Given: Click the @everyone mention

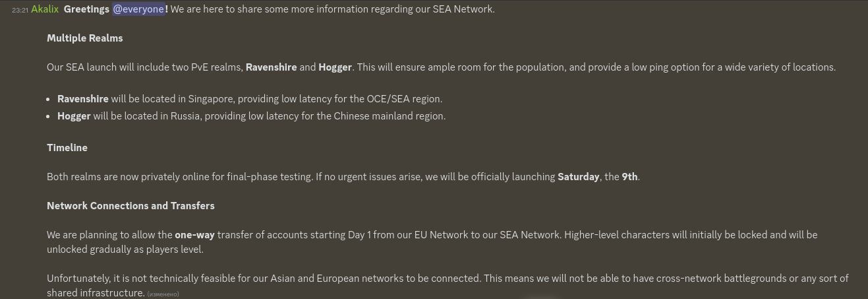Looking at the screenshot, I should (x=139, y=9).
